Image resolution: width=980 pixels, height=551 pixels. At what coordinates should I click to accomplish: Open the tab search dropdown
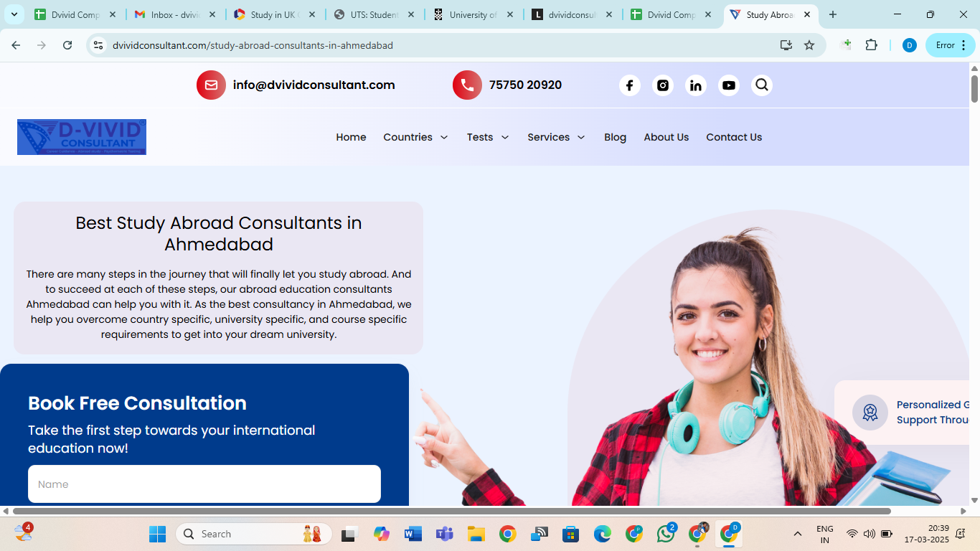14,14
